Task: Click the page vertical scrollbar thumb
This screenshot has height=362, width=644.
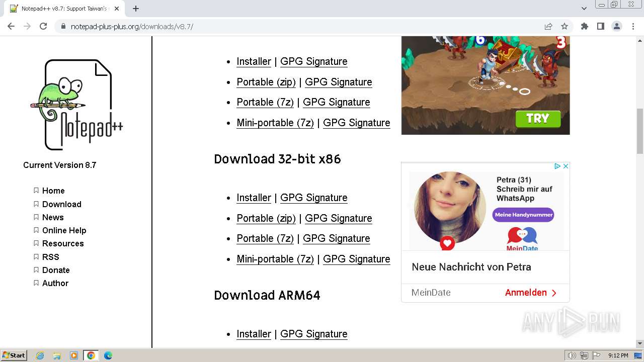Action: pos(639,131)
